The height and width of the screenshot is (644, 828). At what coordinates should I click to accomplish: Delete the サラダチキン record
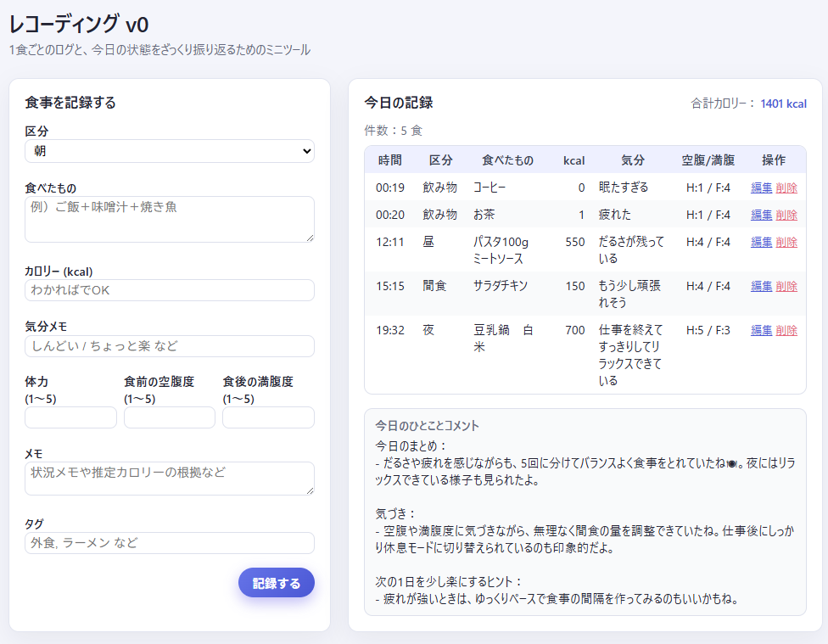[786, 286]
